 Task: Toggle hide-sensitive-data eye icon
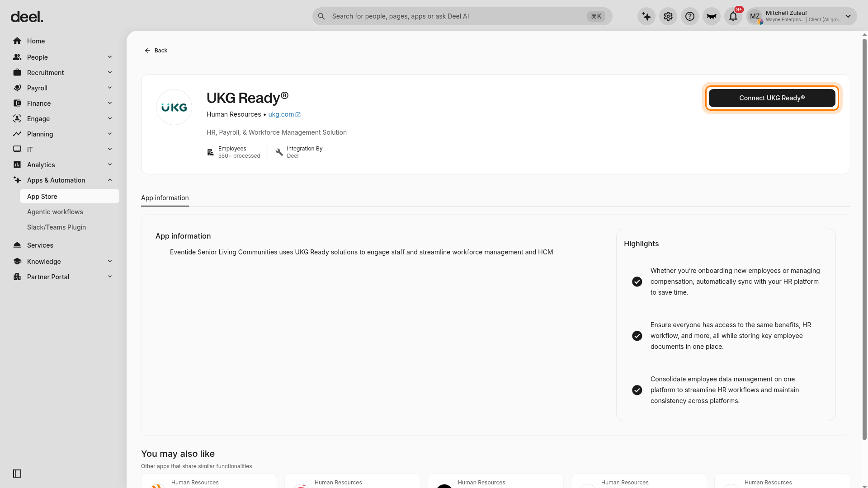click(x=712, y=17)
